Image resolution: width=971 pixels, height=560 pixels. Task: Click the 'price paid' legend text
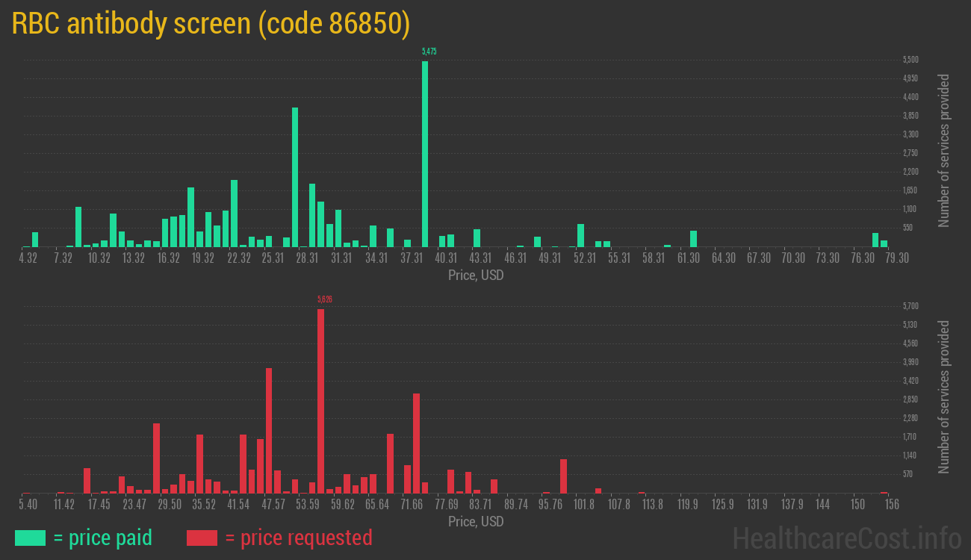click(x=103, y=538)
